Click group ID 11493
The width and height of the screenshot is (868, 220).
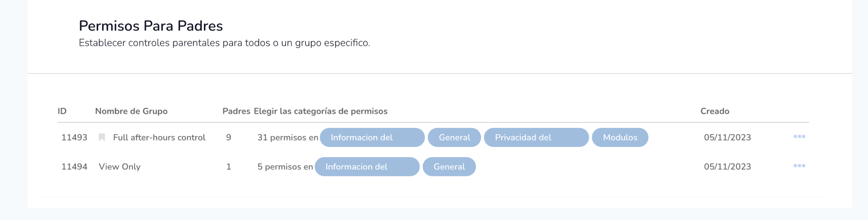(x=74, y=138)
